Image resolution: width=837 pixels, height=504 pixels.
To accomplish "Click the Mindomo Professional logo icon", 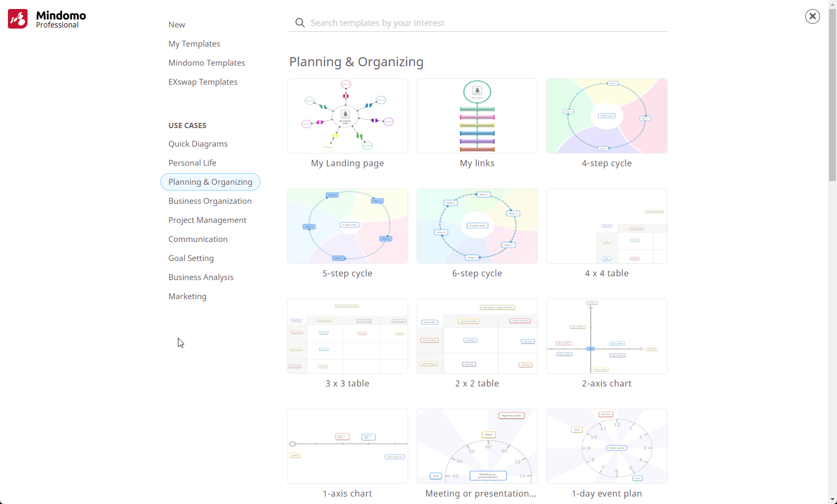I will (17, 19).
